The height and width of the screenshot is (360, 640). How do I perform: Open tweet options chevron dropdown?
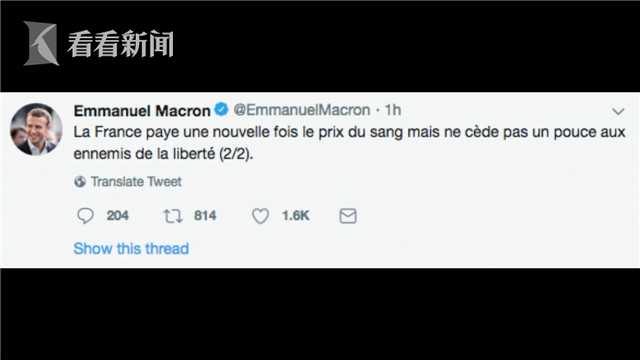coord(618,111)
